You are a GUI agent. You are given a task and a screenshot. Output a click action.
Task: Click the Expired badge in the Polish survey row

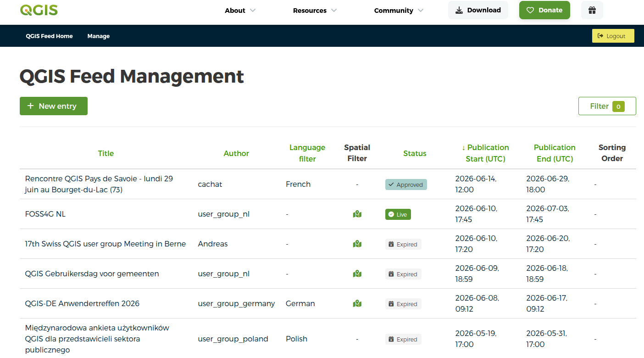(403, 339)
